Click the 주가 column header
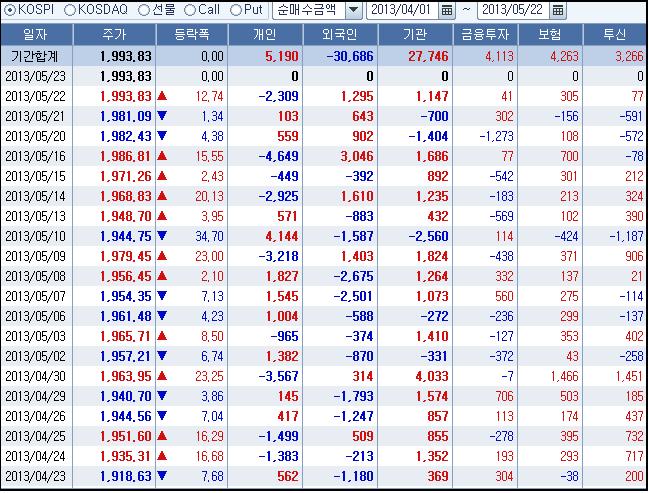Screen dimensions: 649x493 click(x=114, y=34)
